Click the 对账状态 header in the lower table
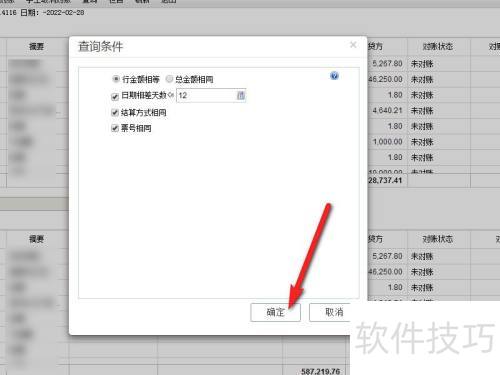 [438, 239]
